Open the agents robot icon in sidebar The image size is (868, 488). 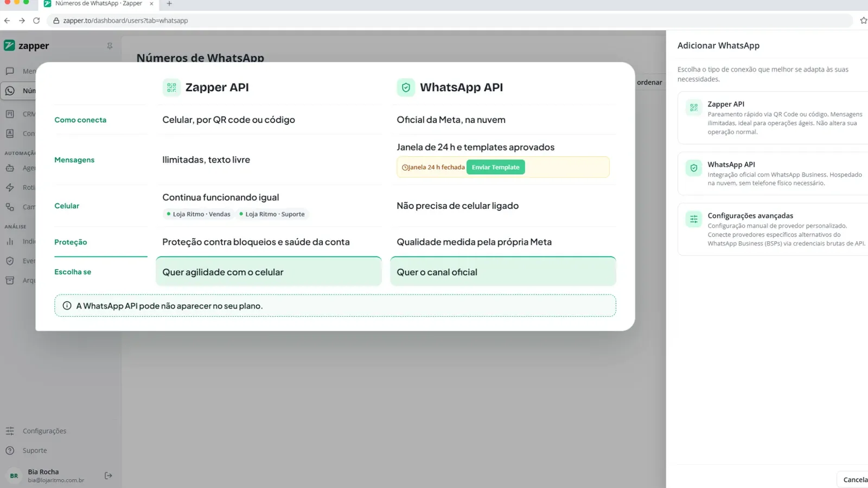point(10,168)
